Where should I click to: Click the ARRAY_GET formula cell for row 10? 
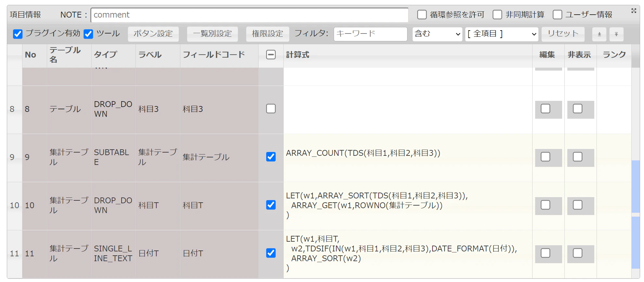(x=408, y=206)
